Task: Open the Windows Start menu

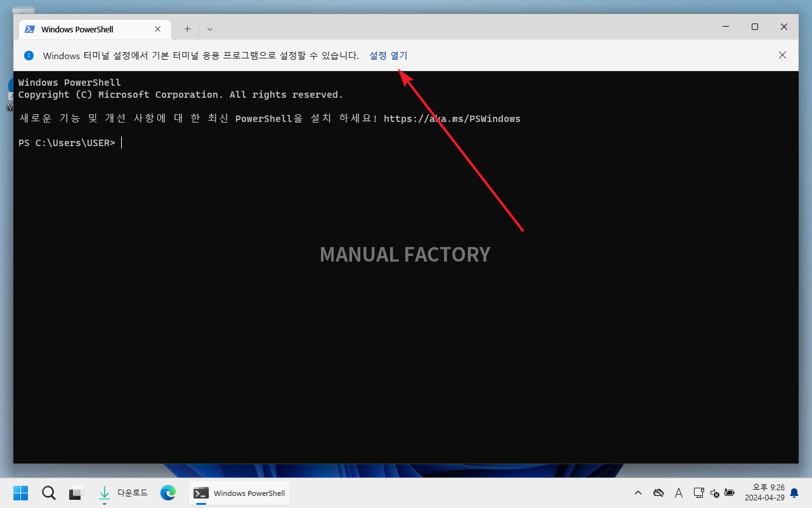Action: tap(21, 493)
